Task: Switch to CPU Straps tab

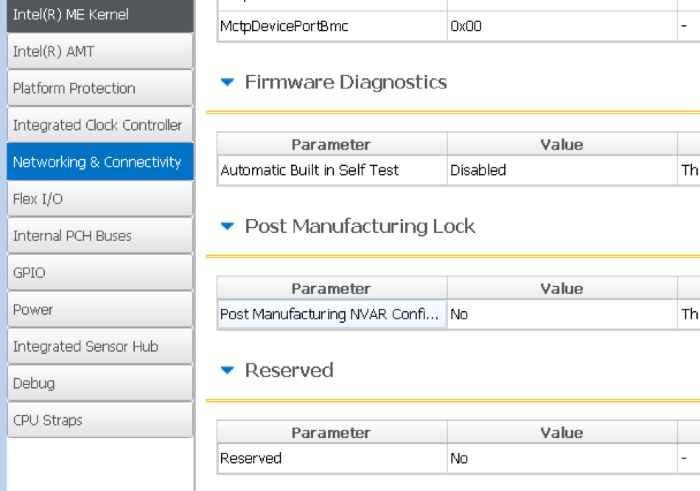Action: pyautogui.click(x=98, y=420)
